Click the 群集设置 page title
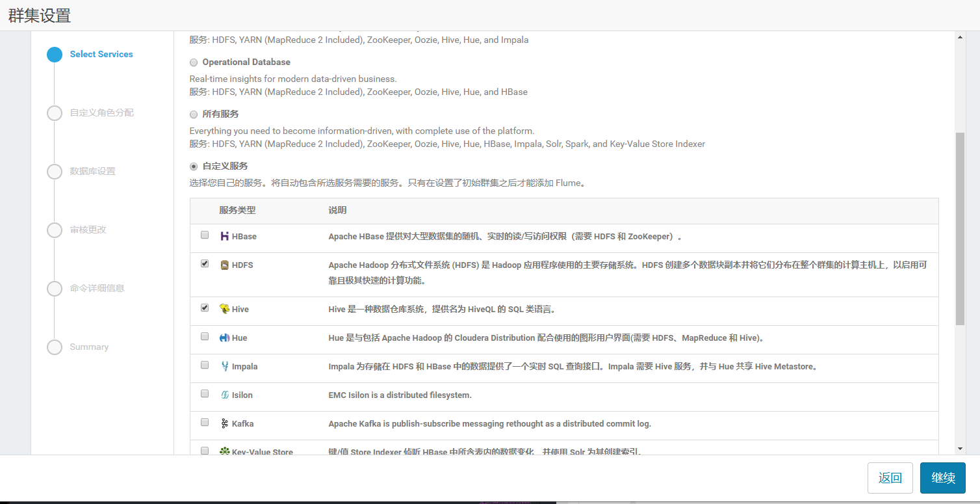Screen dimensions: 980x504 click(x=40, y=16)
